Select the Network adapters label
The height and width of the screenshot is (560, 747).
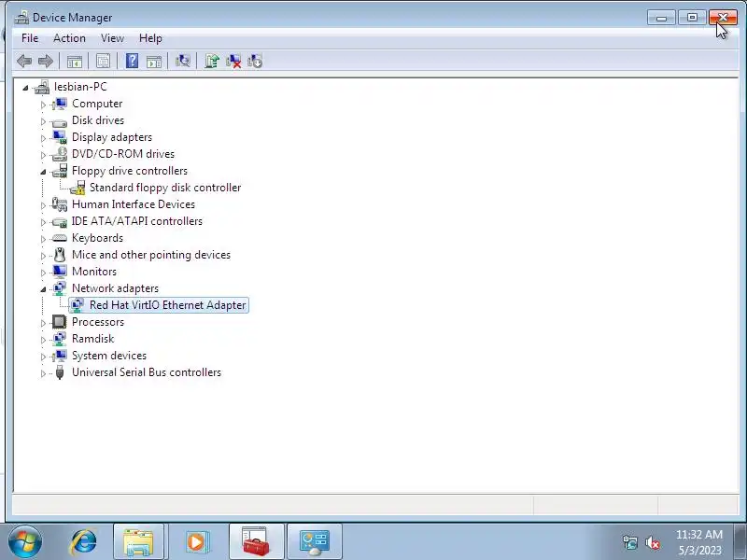tap(115, 288)
